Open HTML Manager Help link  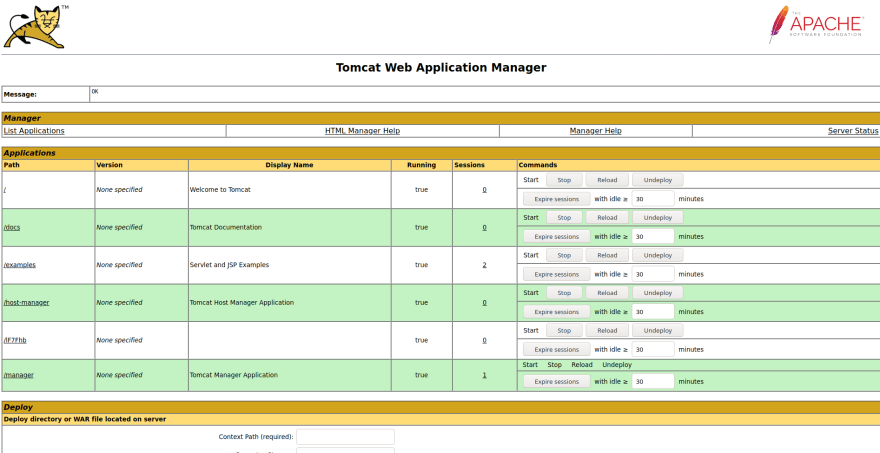pyautogui.click(x=363, y=131)
